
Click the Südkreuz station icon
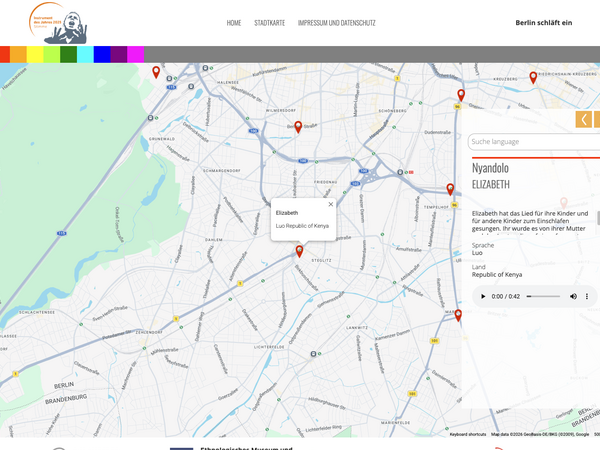click(400, 172)
